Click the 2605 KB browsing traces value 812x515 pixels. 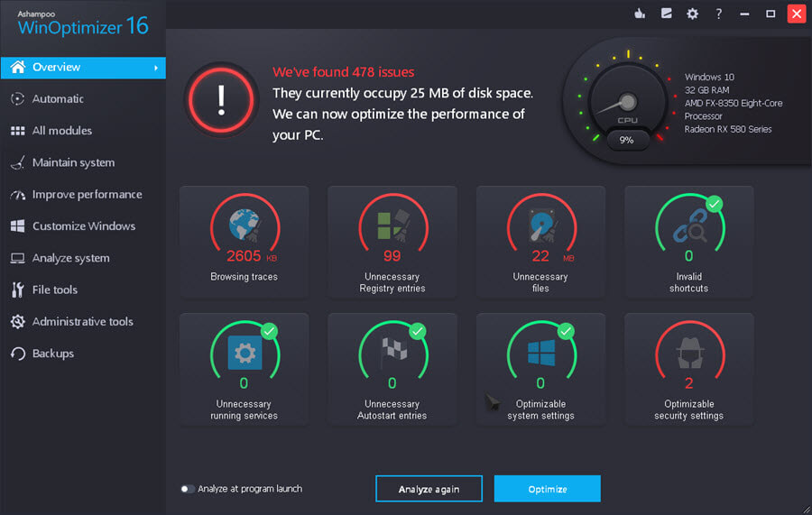point(252,256)
